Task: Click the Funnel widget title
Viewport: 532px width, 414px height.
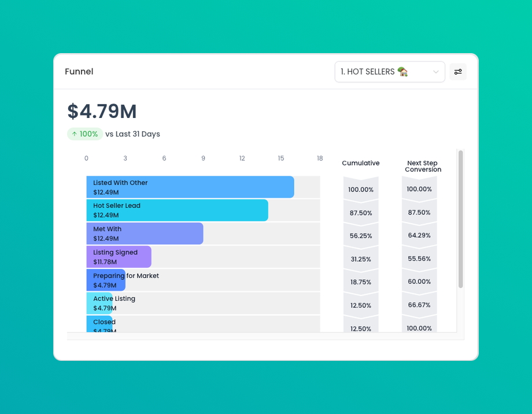Action: pyautogui.click(x=79, y=72)
